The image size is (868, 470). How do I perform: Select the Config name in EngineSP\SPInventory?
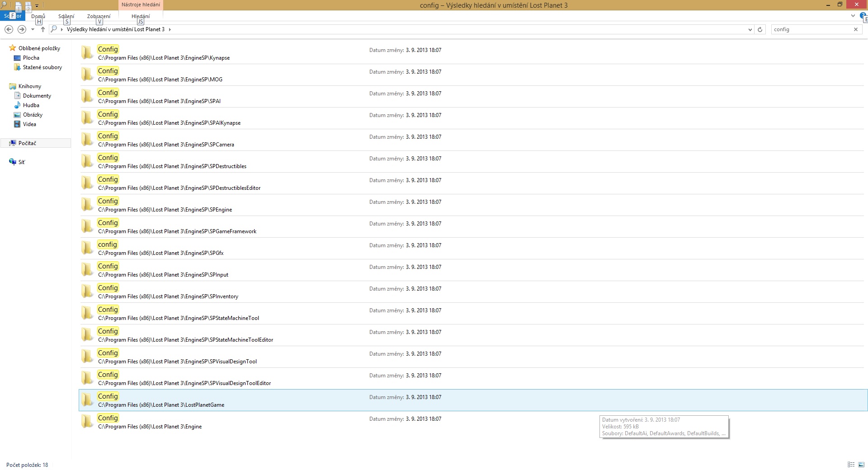click(x=108, y=288)
